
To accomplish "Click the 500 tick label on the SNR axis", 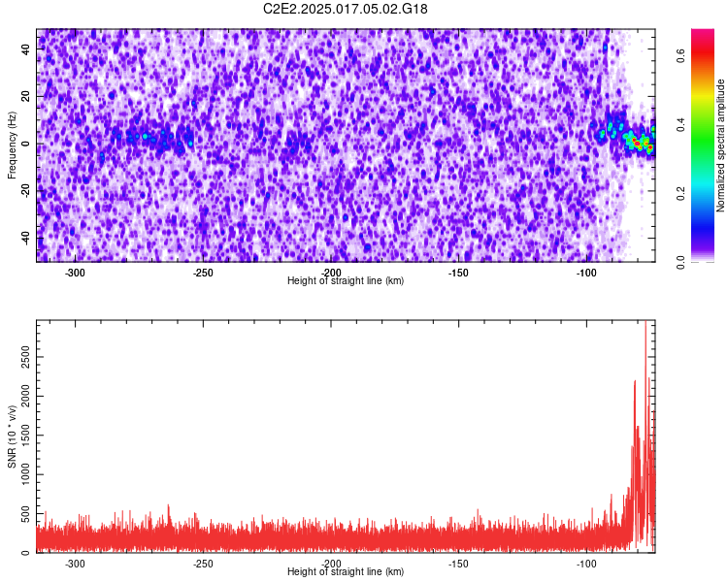I will tap(26, 514).
